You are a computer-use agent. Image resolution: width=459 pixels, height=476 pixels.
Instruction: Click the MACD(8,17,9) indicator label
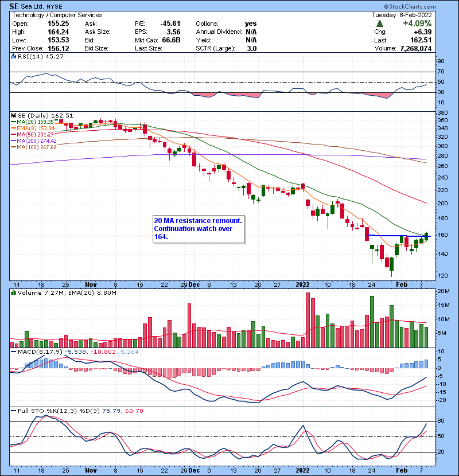coord(40,352)
